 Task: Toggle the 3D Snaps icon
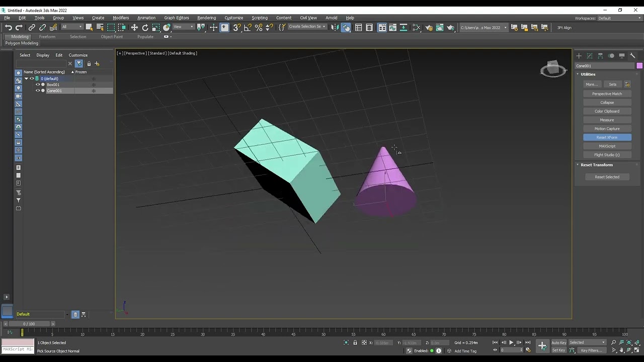(x=236, y=28)
